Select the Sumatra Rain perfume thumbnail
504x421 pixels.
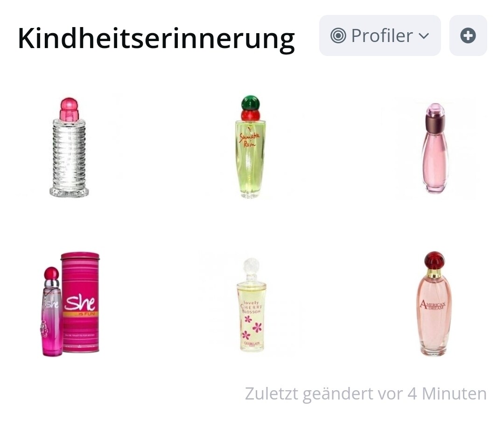(x=251, y=147)
